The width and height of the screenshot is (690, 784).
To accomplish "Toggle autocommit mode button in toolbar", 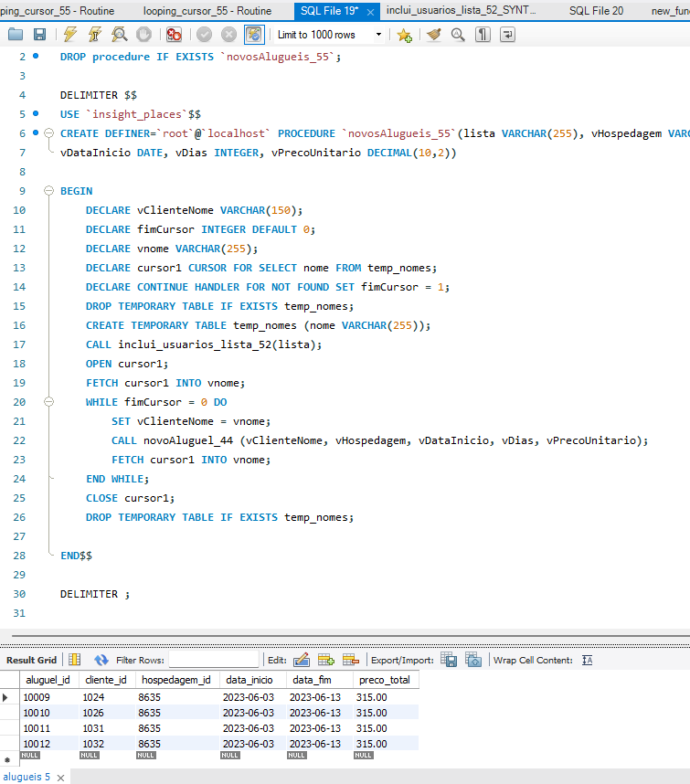I will point(254,35).
